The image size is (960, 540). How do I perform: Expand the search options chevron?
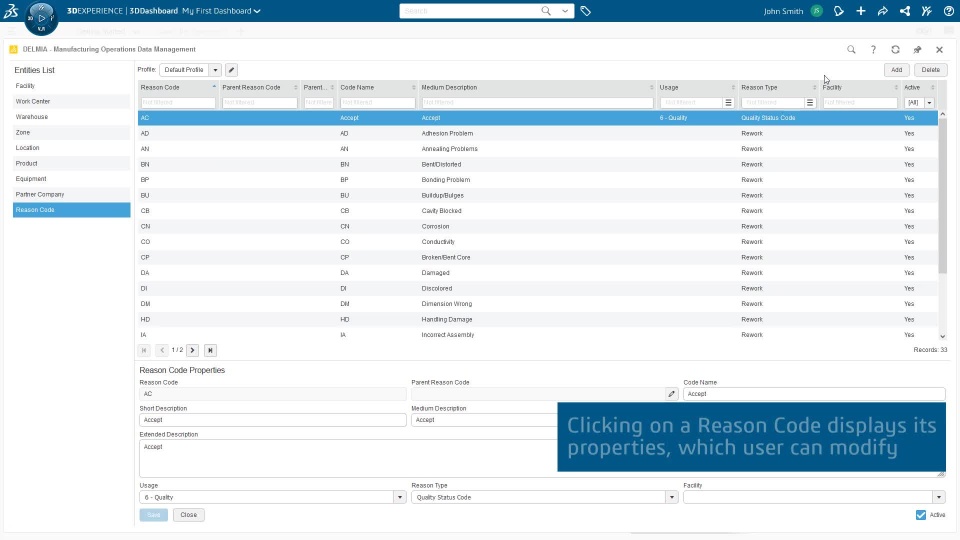coord(565,11)
